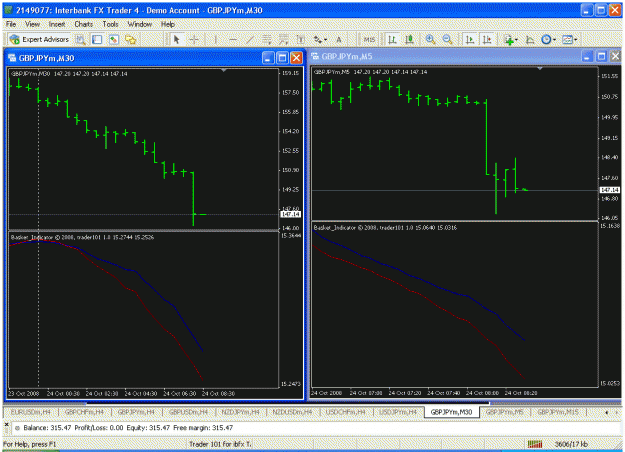The width and height of the screenshot is (625, 452).
Task: Open the Charts menu
Action: (83, 24)
